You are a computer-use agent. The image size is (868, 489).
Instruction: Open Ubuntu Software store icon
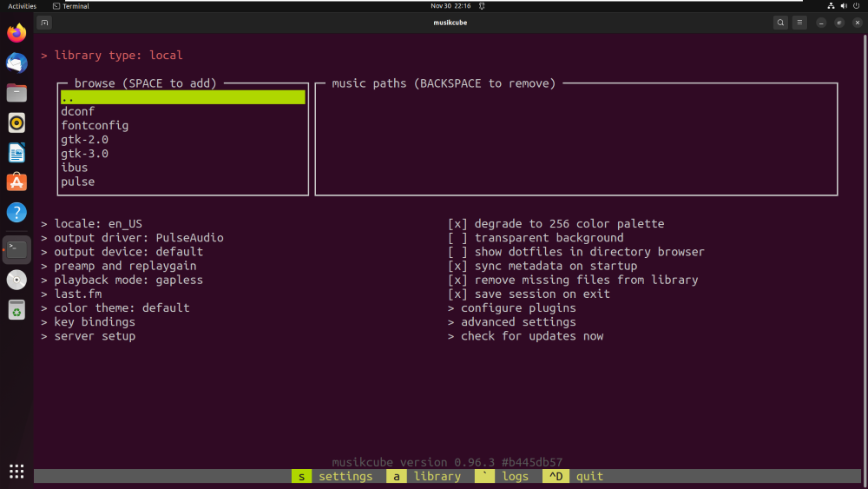(16, 182)
